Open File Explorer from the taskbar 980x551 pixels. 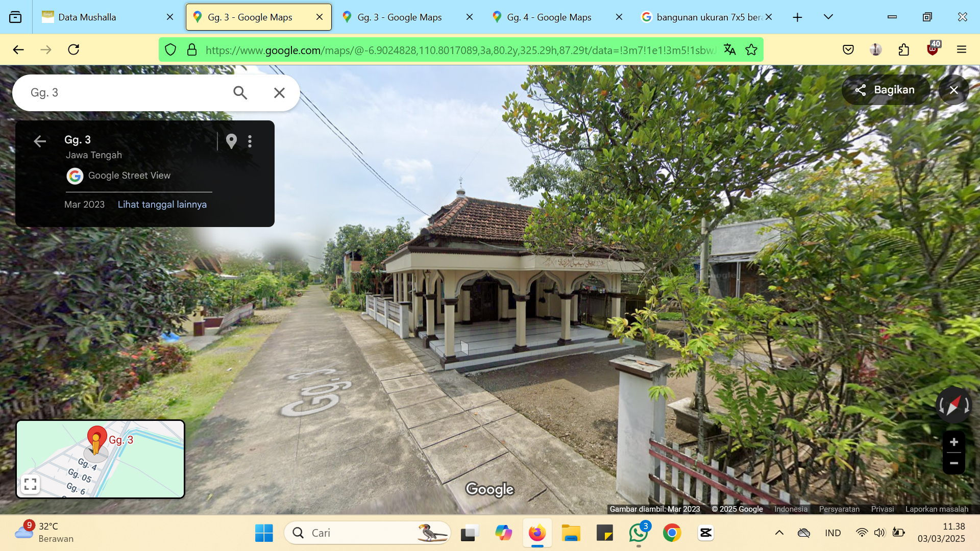pyautogui.click(x=571, y=533)
